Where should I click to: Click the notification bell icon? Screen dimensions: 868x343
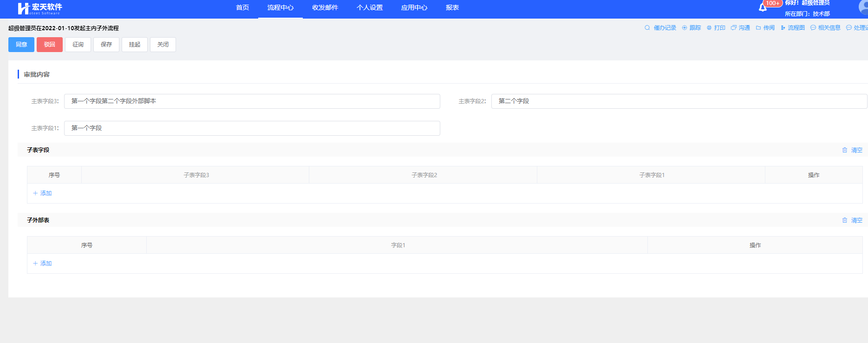coord(763,7)
